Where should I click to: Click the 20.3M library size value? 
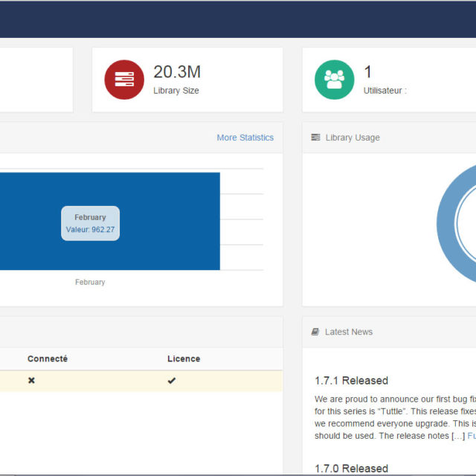coord(177,72)
